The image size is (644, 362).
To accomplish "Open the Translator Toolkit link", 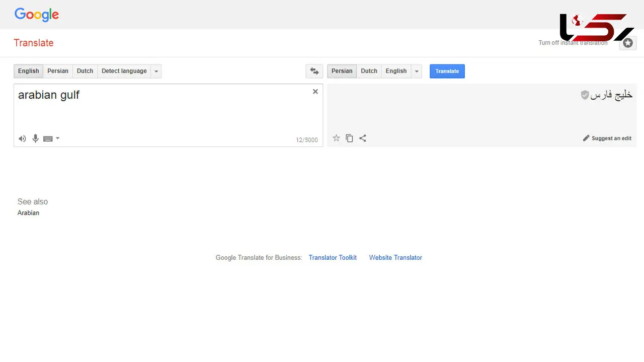I will (x=333, y=257).
